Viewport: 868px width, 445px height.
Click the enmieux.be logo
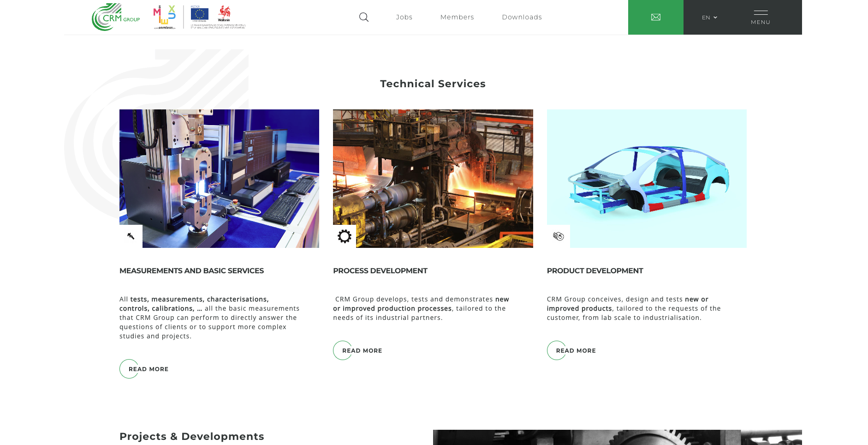coord(165,15)
